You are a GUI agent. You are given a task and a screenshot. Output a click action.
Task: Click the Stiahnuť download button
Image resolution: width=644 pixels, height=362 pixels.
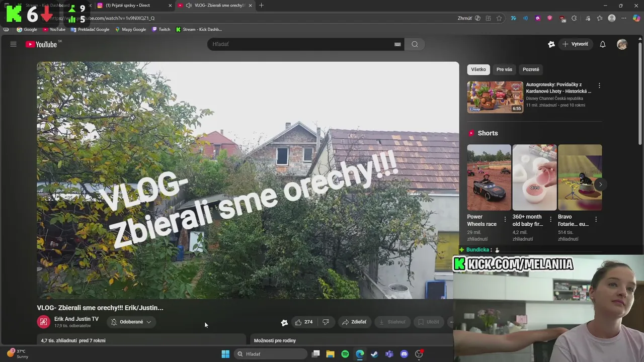click(x=392, y=322)
